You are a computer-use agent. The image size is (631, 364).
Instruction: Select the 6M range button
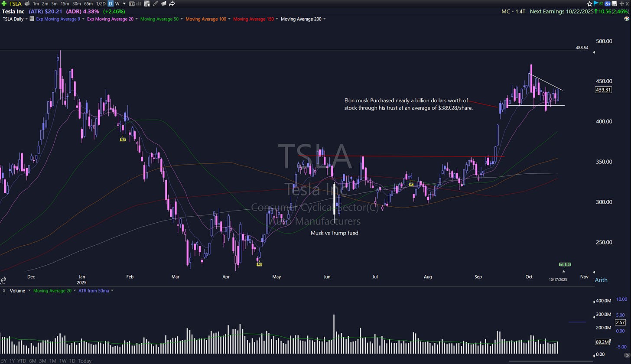33,361
